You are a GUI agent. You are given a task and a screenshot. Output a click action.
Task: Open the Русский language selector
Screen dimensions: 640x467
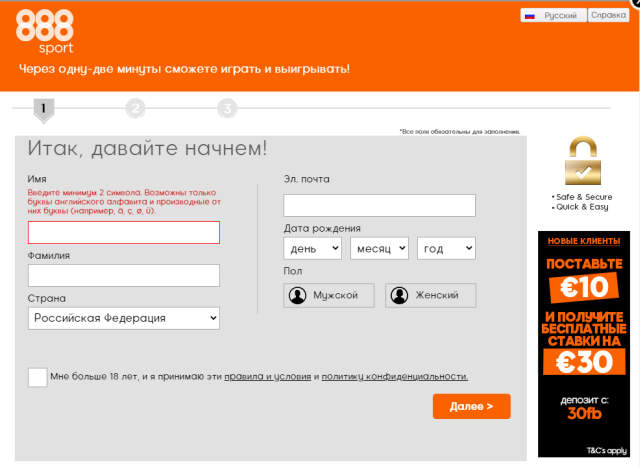553,16
